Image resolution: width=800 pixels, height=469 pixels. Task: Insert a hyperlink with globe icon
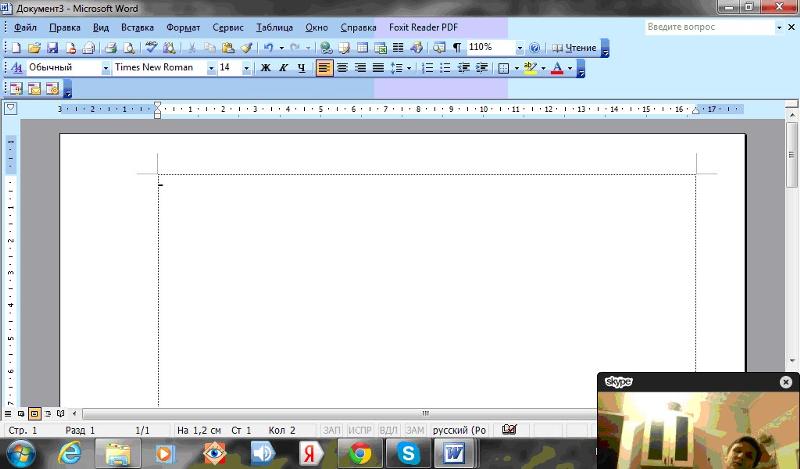326,48
